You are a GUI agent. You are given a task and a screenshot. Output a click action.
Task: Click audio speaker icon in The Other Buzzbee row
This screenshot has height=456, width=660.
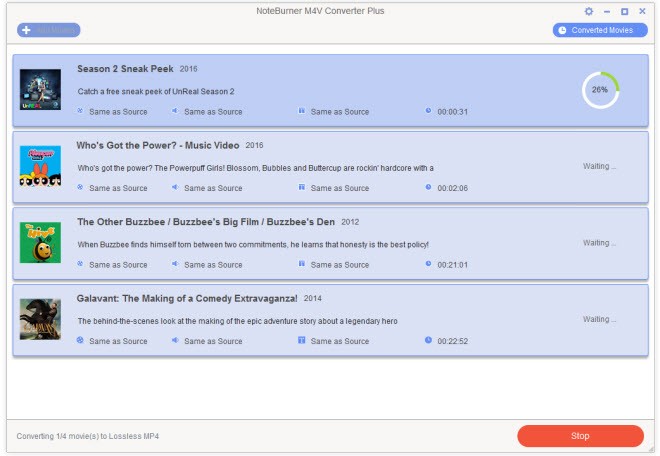(175, 264)
